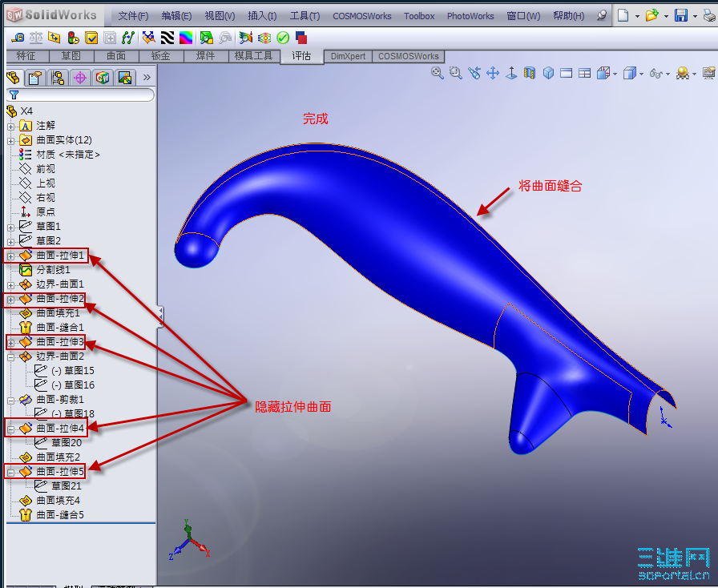Launch COSMOSXpress target icon
This screenshot has height=588, width=718.
[x=264, y=38]
